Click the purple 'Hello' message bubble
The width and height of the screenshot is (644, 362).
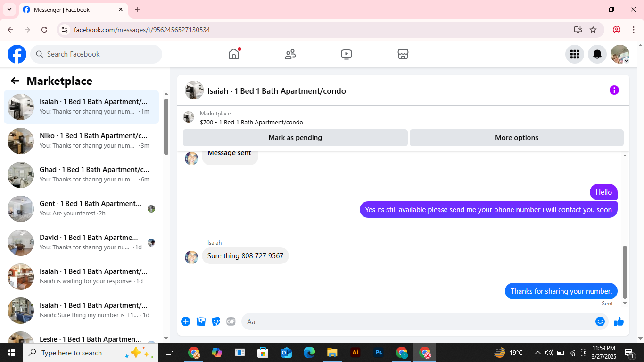tap(603, 192)
